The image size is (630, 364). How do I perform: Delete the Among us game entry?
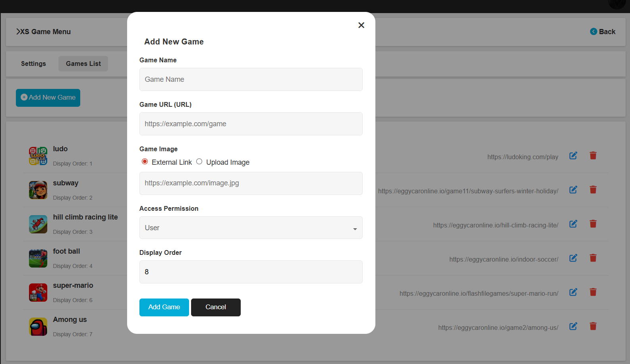click(x=593, y=326)
